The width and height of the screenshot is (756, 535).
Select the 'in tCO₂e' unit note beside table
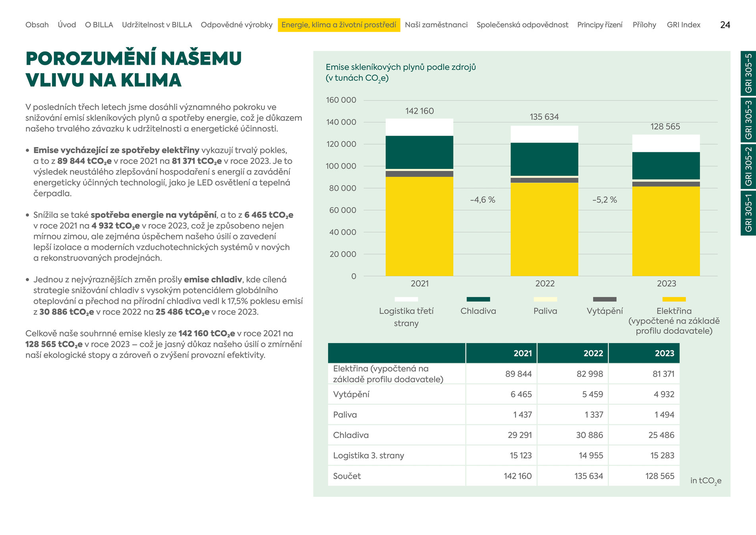pos(706,481)
